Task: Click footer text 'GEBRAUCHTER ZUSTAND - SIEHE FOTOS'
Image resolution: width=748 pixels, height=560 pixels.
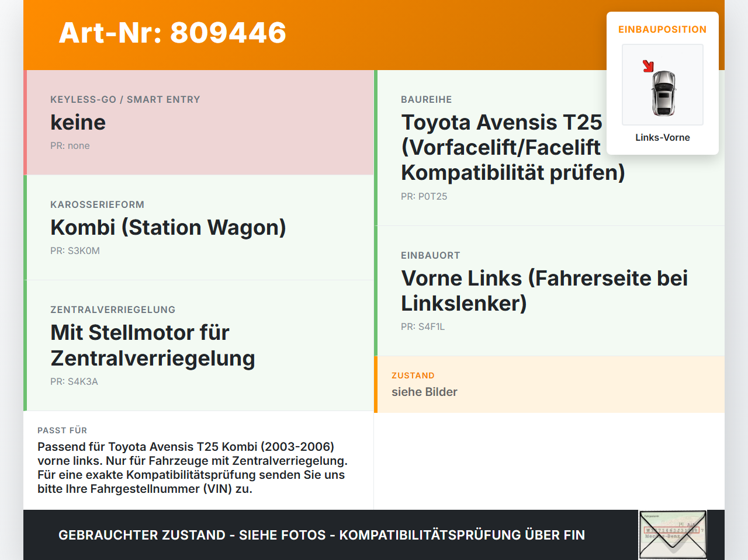Action: click(192, 535)
